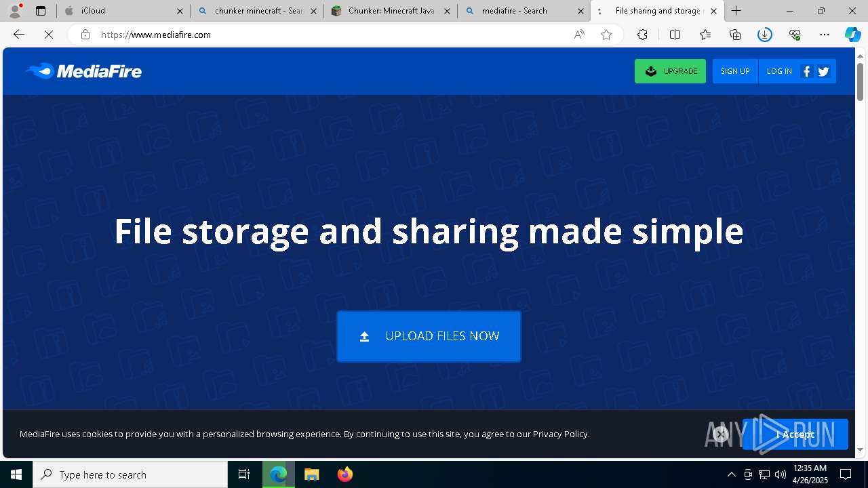
Task: Open a new browser tab
Action: coord(736,11)
